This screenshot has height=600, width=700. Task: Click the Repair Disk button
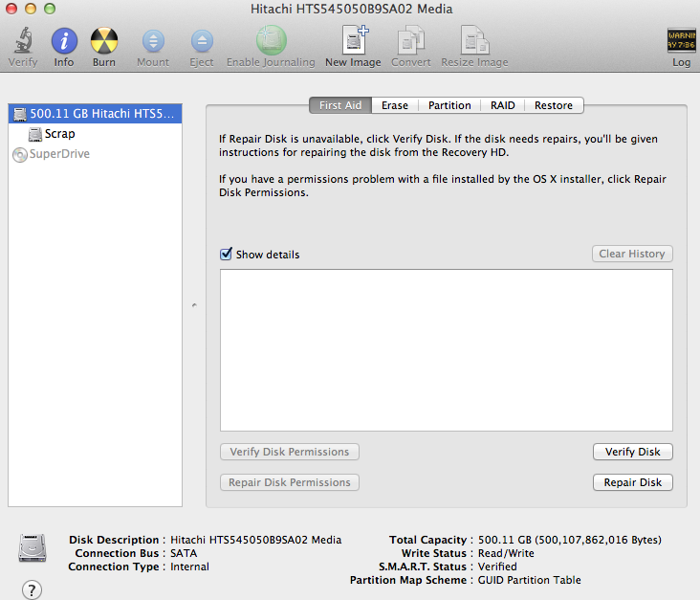point(633,482)
